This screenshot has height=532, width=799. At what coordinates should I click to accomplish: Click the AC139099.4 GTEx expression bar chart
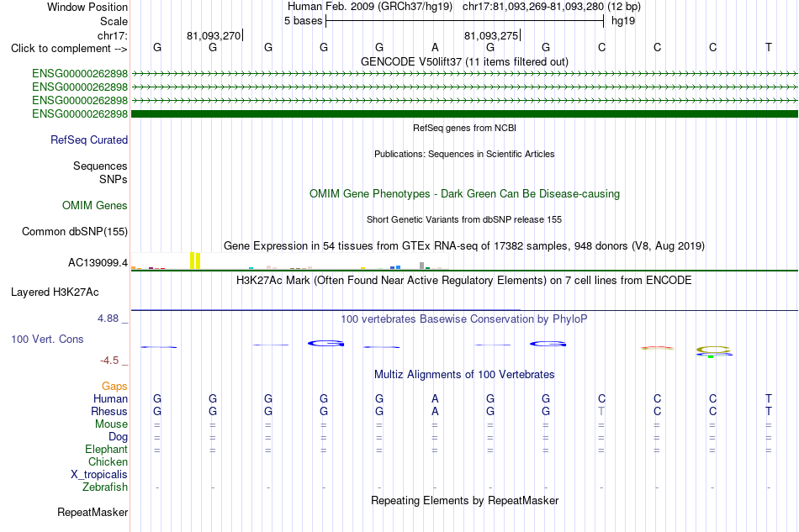click(289, 261)
